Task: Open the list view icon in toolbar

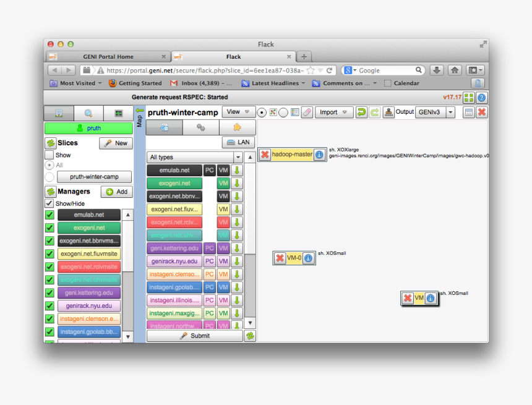Action: coord(295,112)
